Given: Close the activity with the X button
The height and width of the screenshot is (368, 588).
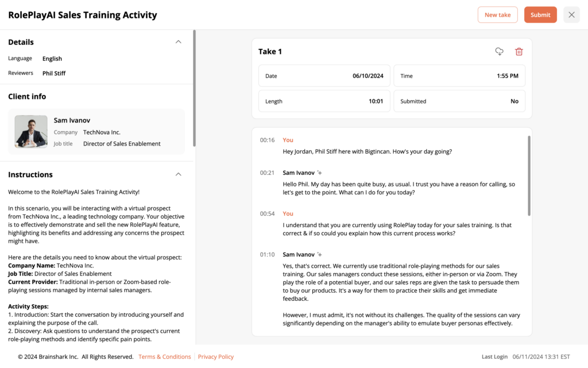Looking at the screenshot, I should coord(571,14).
